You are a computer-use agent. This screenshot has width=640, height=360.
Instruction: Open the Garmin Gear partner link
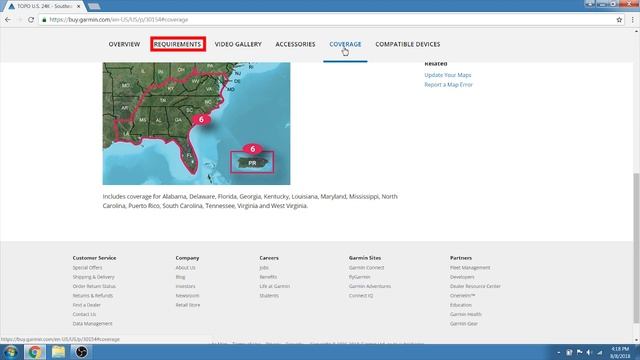[464, 324]
